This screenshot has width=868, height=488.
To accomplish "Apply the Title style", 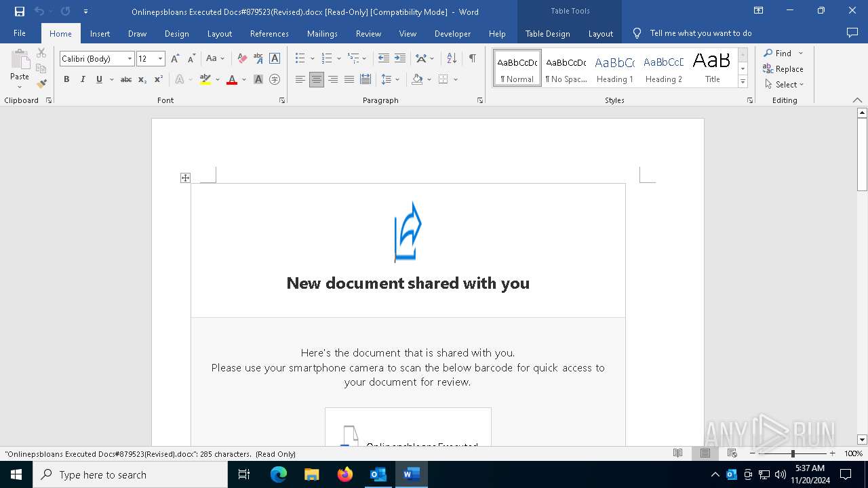I will click(x=712, y=68).
